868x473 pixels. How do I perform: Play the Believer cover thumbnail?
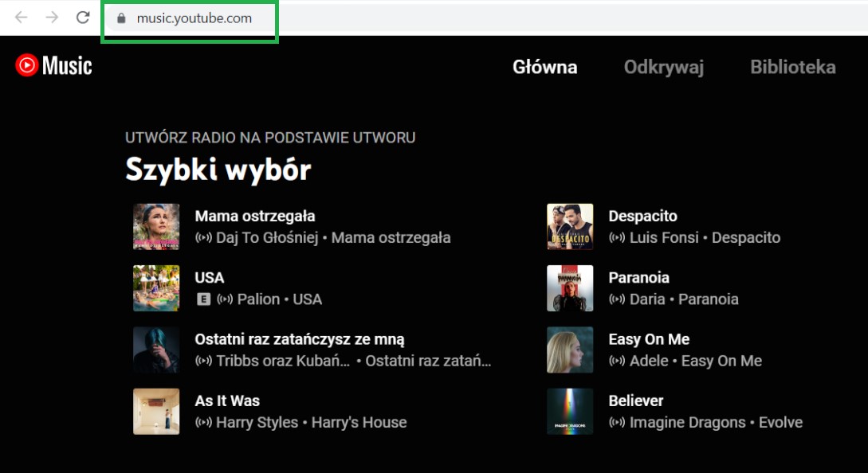coord(570,411)
